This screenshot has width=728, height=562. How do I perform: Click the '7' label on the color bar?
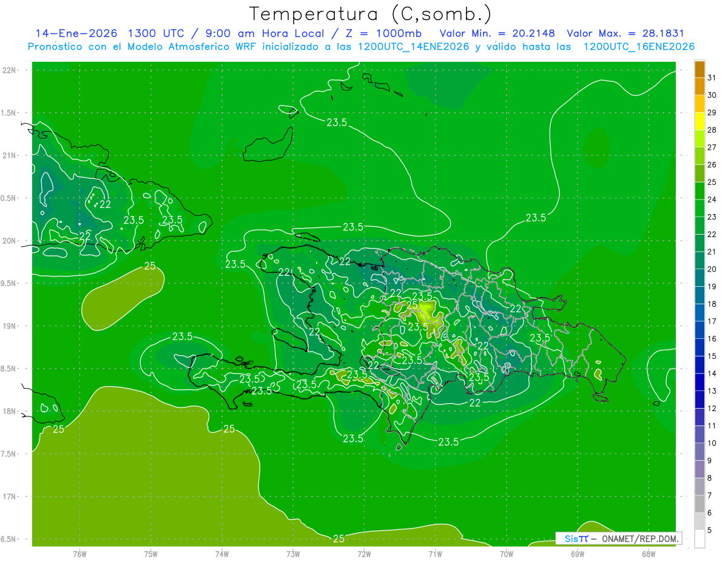click(x=710, y=495)
